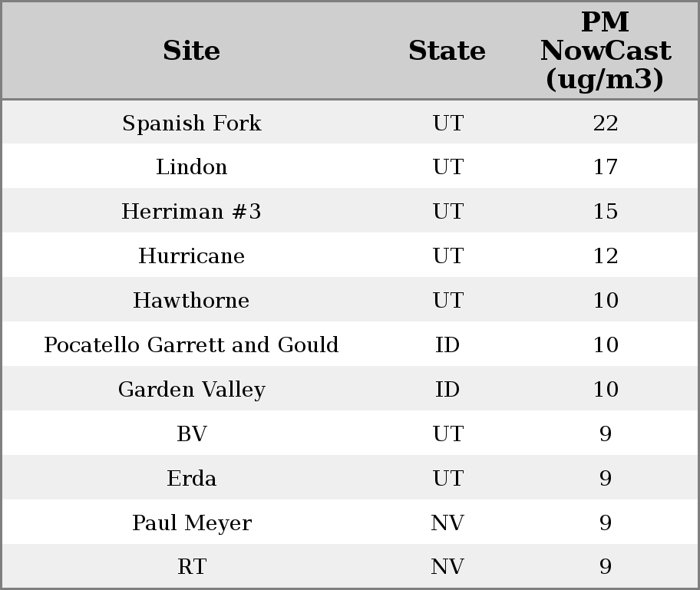Select the Hurricane site entry

[x=191, y=256]
